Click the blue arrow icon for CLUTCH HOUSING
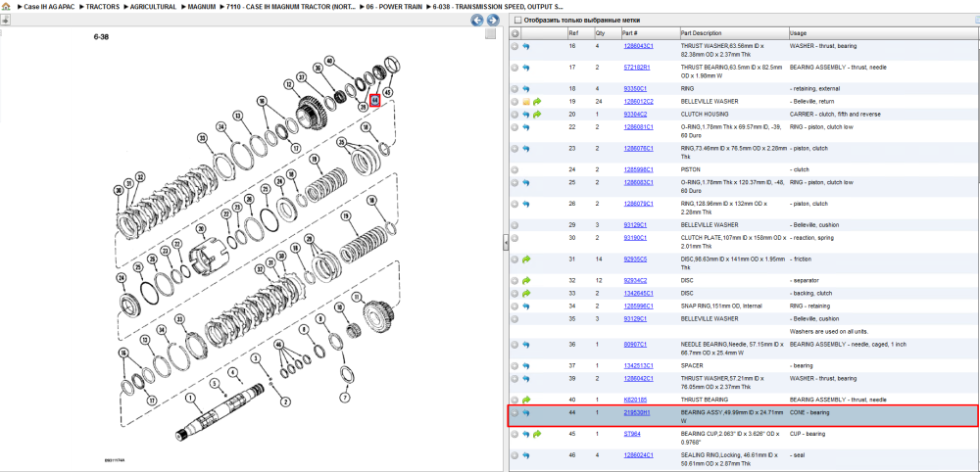 (x=526, y=115)
